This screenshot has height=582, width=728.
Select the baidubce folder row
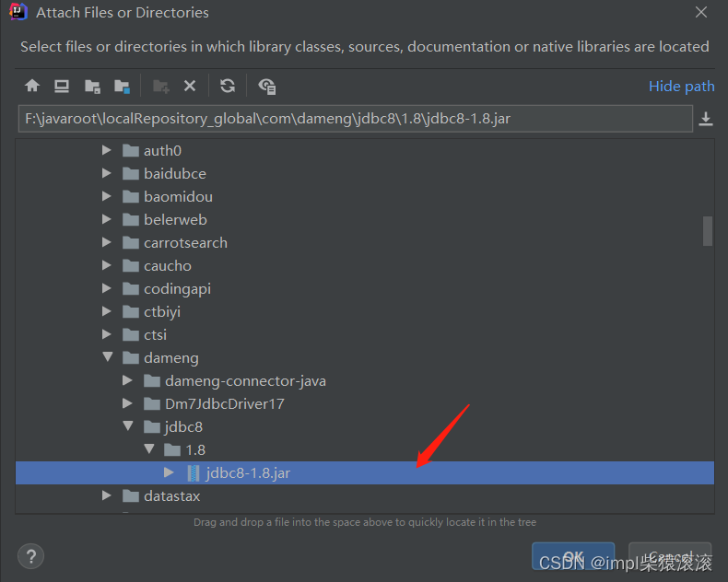point(365,173)
